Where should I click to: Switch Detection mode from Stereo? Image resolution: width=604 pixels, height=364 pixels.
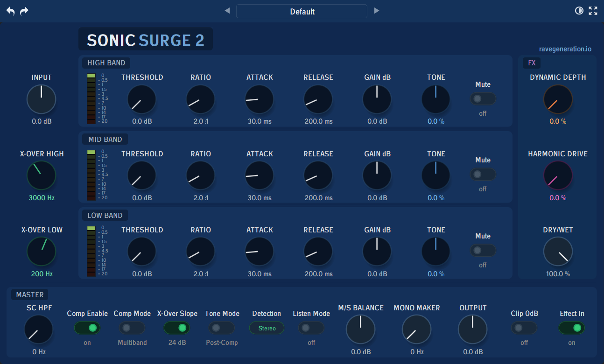point(267,328)
